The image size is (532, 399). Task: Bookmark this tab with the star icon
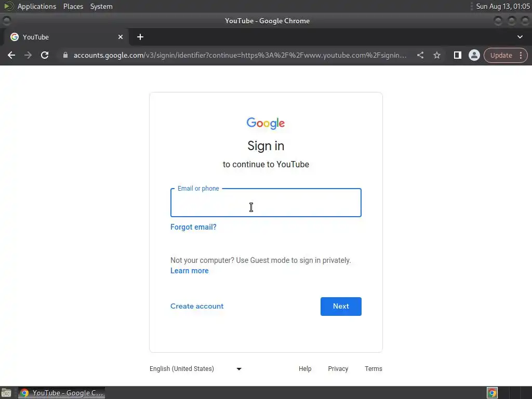pyautogui.click(x=436, y=55)
